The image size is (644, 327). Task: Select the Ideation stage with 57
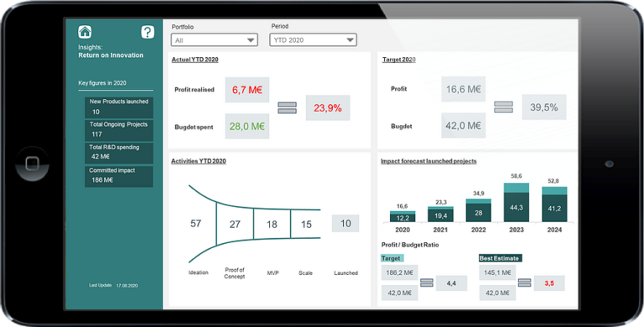[x=196, y=224]
